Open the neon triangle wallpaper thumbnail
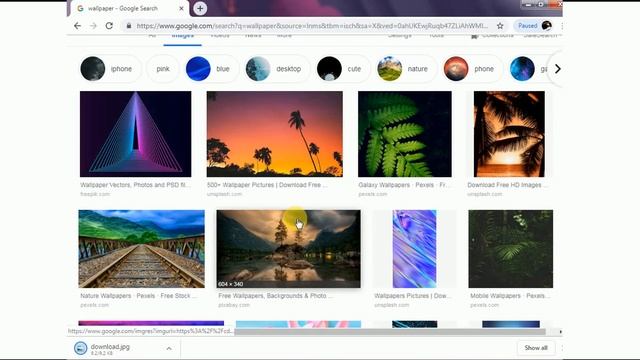The width and height of the screenshot is (640, 360). tap(136, 134)
